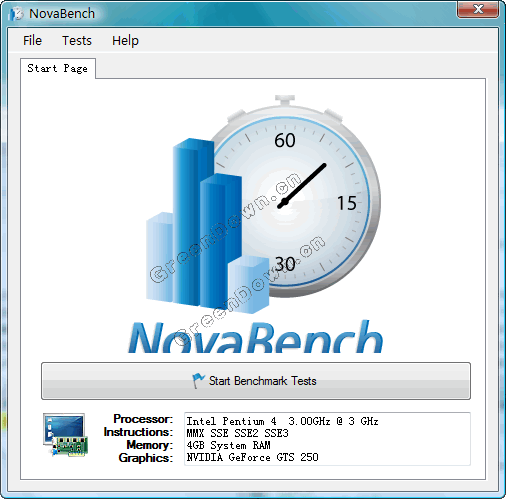The width and height of the screenshot is (506, 499).
Task: Click the stopwatch top crown button
Action: [285, 100]
